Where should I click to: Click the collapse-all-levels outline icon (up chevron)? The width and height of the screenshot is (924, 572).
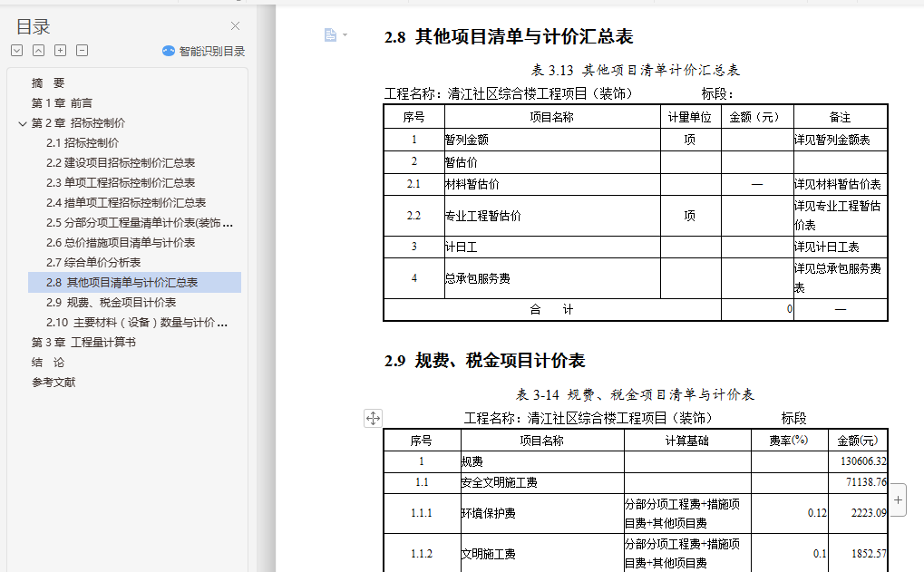point(38,51)
